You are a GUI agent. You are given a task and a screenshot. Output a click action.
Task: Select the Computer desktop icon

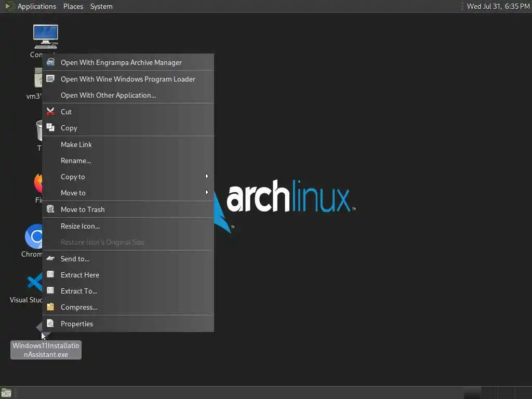point(46,37)
